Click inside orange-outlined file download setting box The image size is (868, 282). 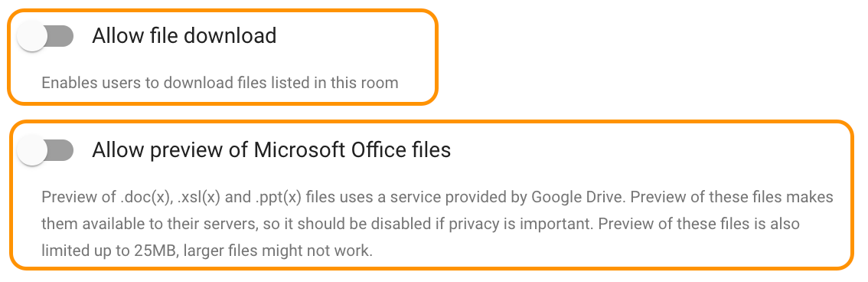223,57
